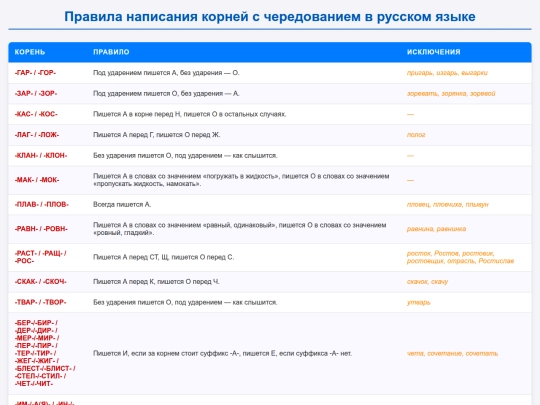Click the ПРАВИЛО column header
This screenshot has width=540, height=405.
[111, 52]
